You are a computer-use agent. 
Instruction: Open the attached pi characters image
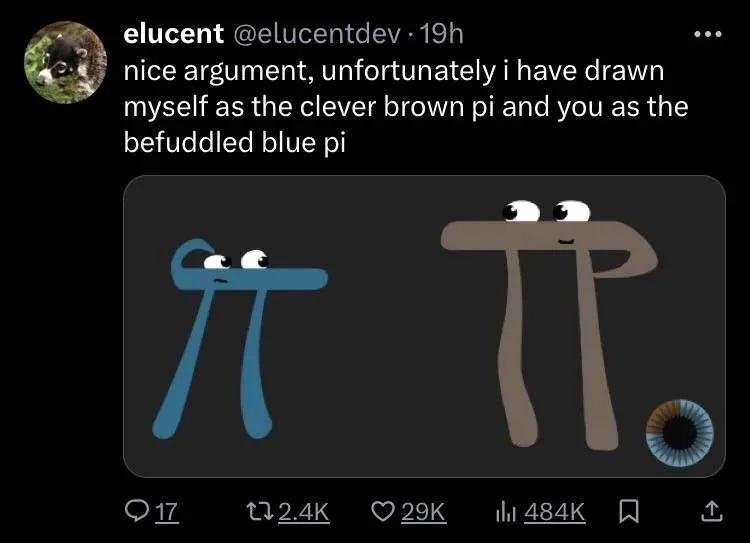(424, 326)
